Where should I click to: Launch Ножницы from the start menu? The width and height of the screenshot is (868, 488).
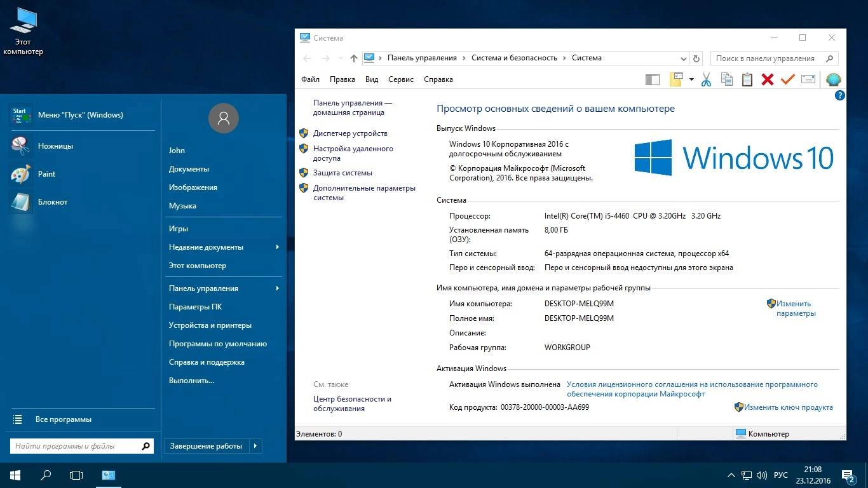click(82, 146)
